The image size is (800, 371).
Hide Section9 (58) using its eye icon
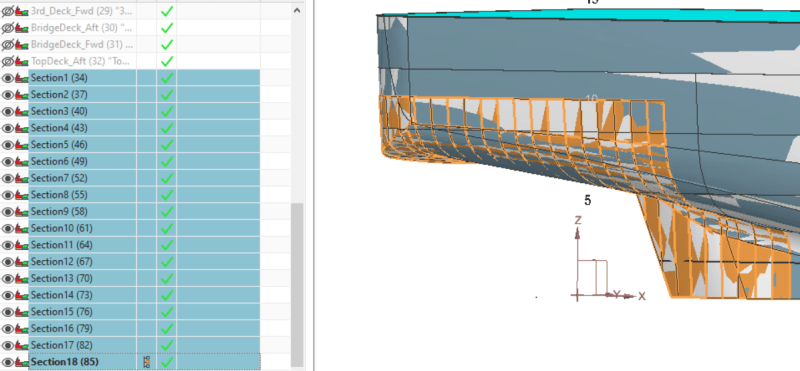pyautogui.click(x=7, y=212)
